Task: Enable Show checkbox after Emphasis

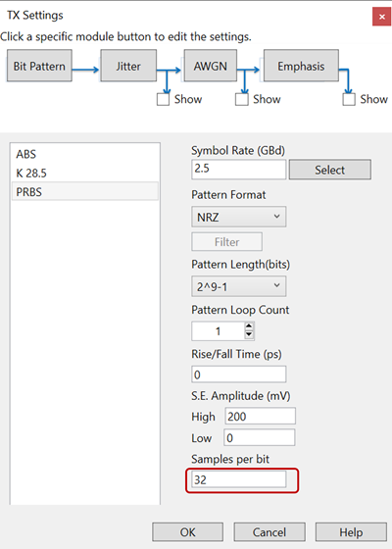Action: pos(349,99)
